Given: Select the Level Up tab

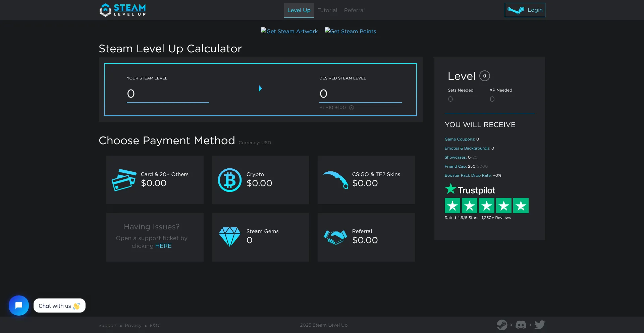Looking at the screenshot, I should click(299, 10).
